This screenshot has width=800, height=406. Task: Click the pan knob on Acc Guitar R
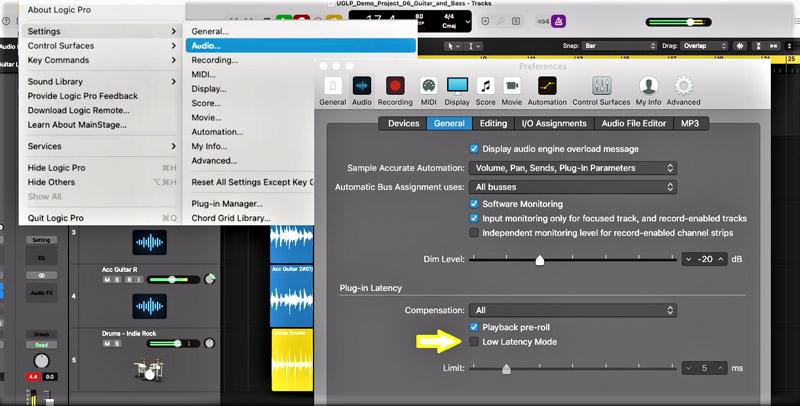(209, 280)
